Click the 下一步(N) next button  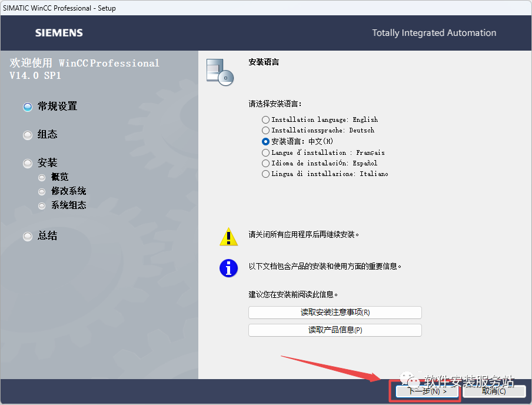point(427,391)
